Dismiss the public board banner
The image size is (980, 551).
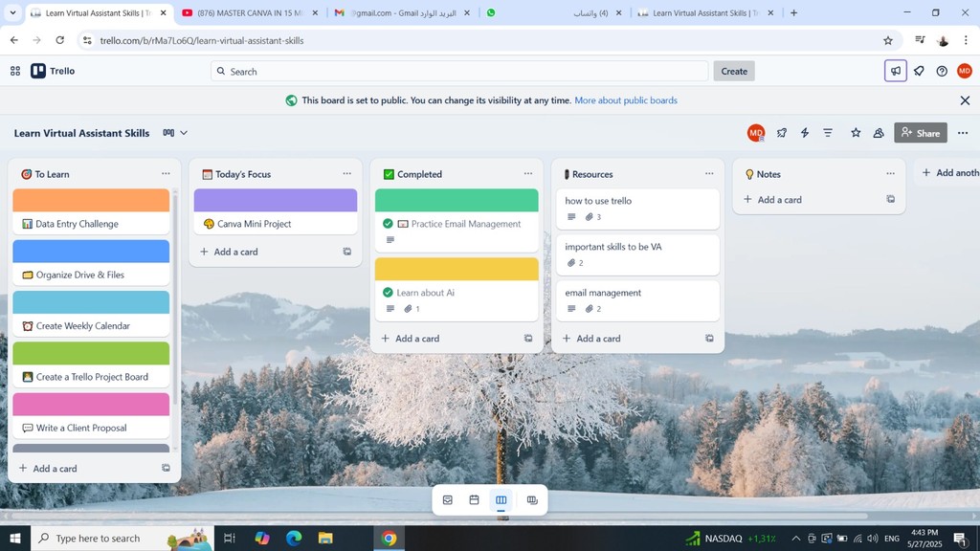965,100
